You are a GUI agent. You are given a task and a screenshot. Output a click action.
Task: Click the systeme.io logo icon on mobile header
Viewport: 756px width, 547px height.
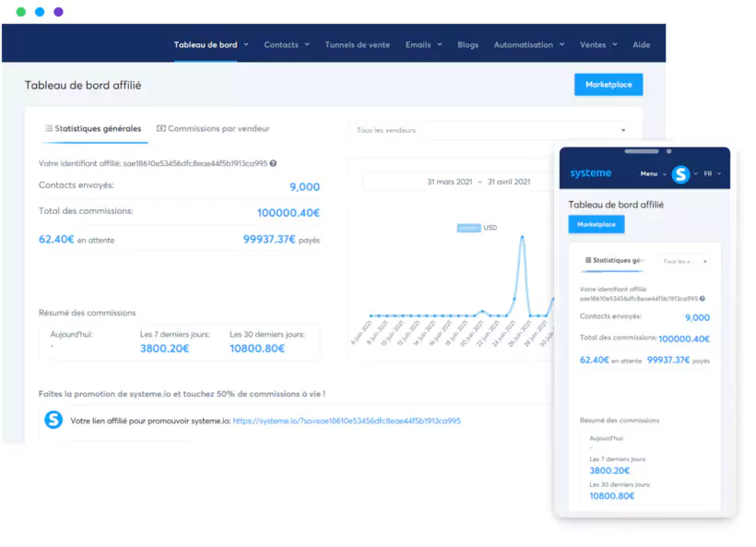point(591,173)
